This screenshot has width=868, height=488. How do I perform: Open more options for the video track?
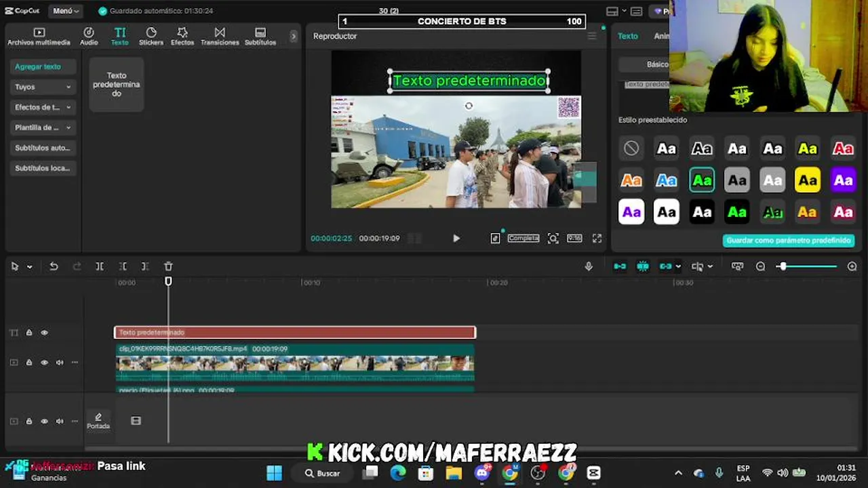click(75, 363)
